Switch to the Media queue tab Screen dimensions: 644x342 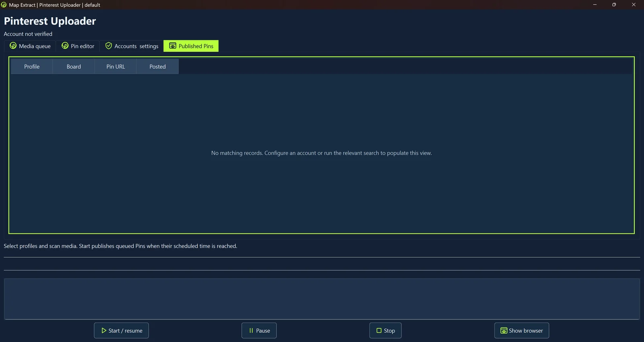click(30, 46)
